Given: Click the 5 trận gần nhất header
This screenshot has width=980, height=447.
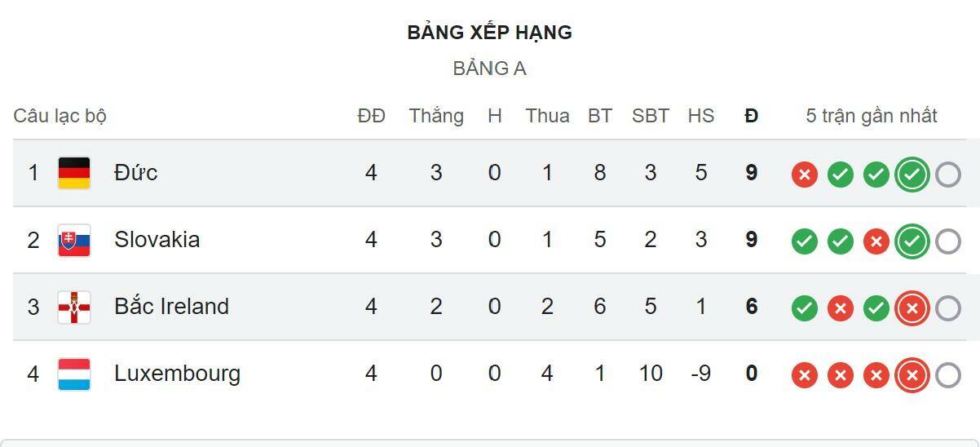Looking at the screenshot, I should pos(871,116).
